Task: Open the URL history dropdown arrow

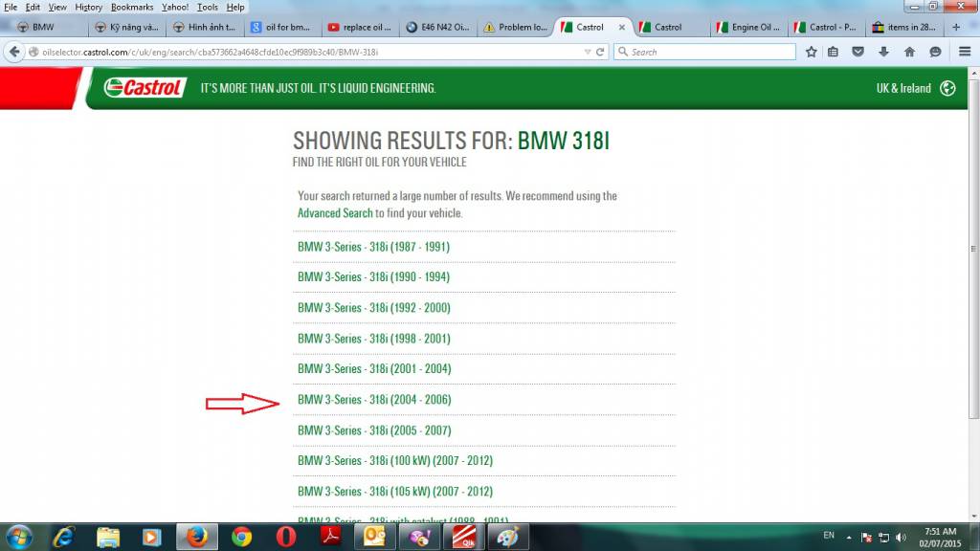Action: pyautogui.click(x=588, y=52)
